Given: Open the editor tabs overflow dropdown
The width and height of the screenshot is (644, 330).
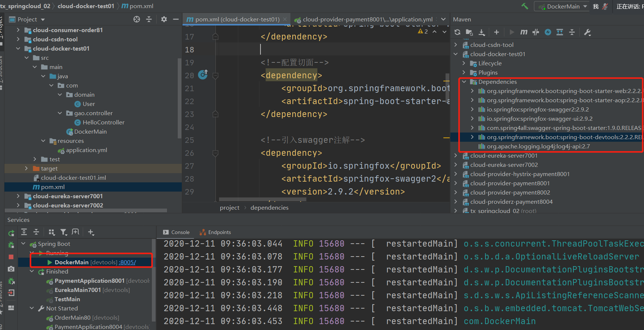Looking at the screenshot, I should pyautogui.click(x=444, y=19).
